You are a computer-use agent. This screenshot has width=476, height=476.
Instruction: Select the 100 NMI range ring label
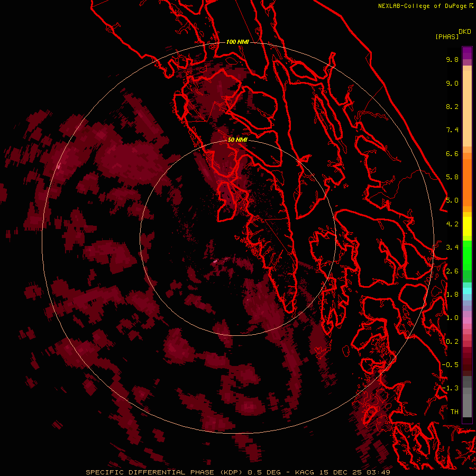[x=237, y=42]
